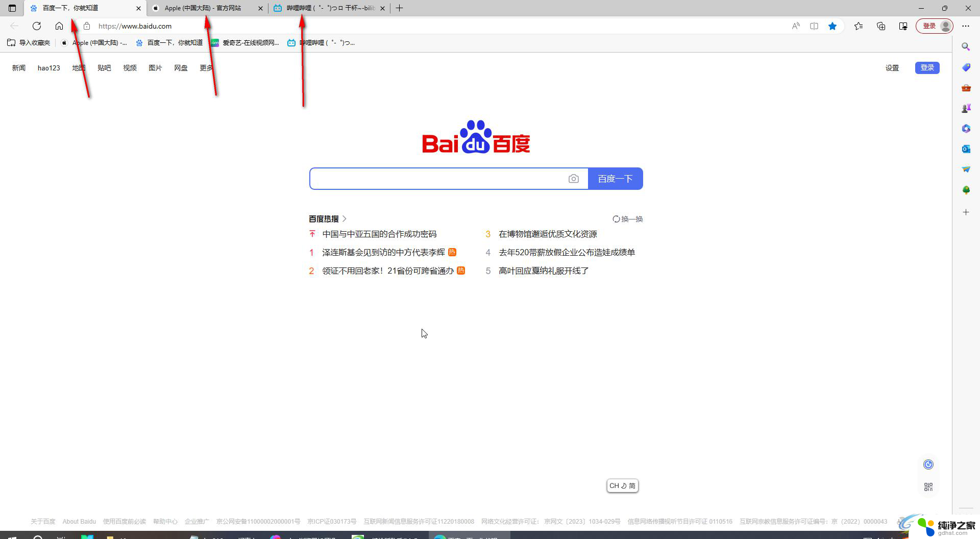980x539 pixels.
Task: Click the blue Baidu 登录 button
Action: click(x=927, y=68)
